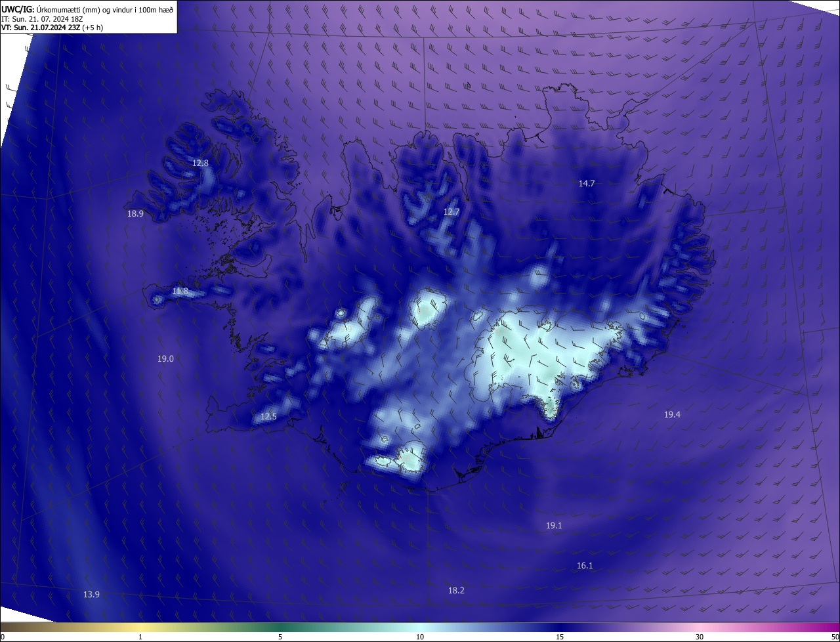Click the 10 mark on the color scale

tap(420, 637)
